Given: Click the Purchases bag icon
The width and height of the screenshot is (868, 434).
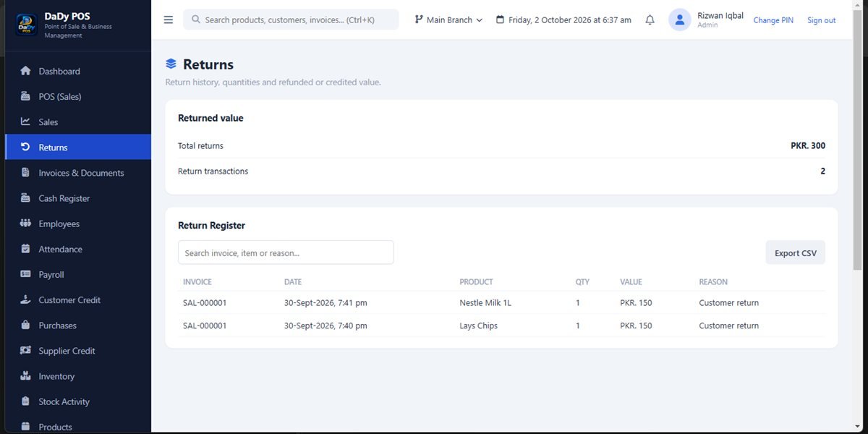Looking at the screenshot, I should (26, 325).
